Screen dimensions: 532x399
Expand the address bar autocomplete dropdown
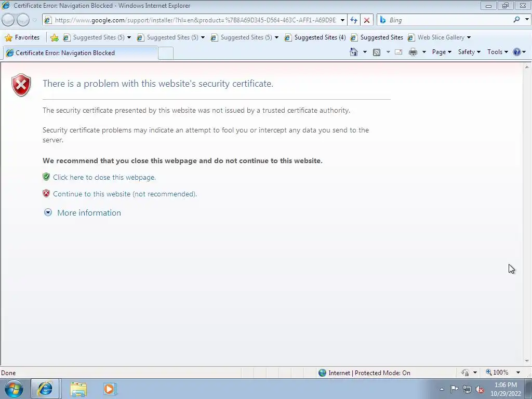342,20
